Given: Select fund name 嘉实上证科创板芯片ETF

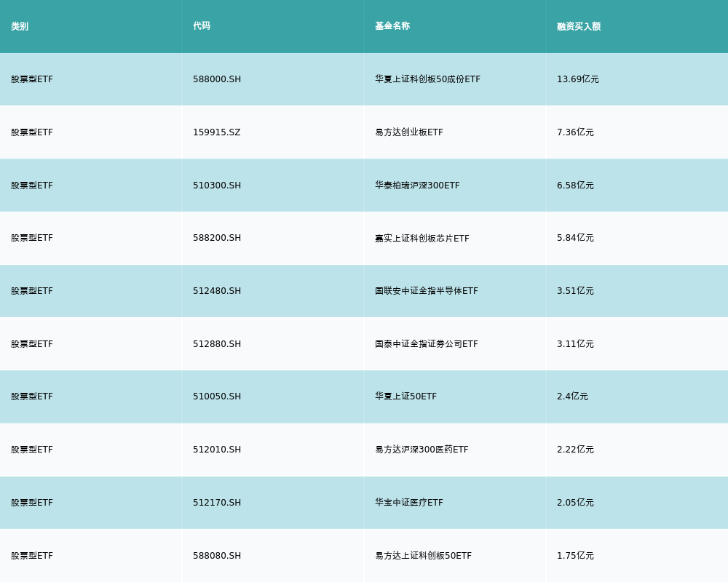Looking at the screenshot, I should (422, 238).
